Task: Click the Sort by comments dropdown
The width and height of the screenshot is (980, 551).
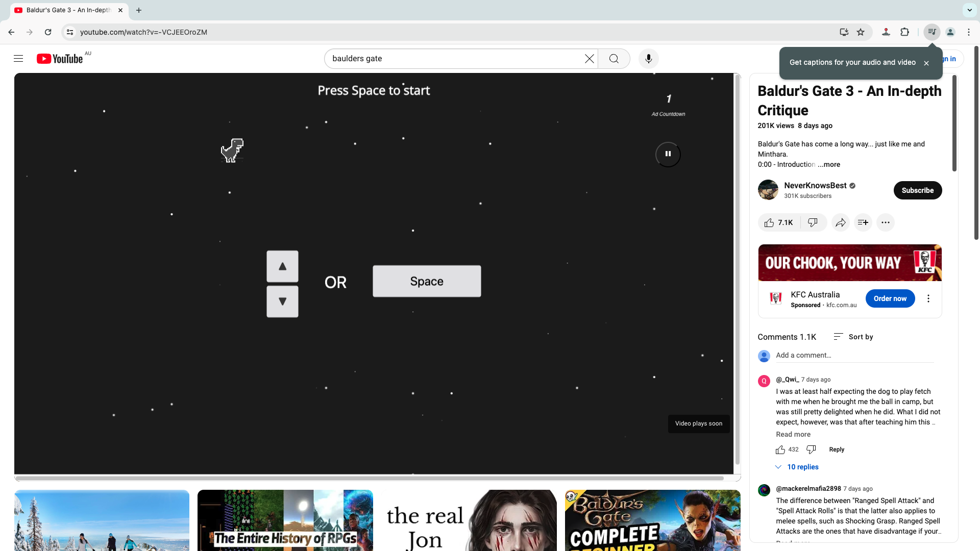Action: (853, 336)
